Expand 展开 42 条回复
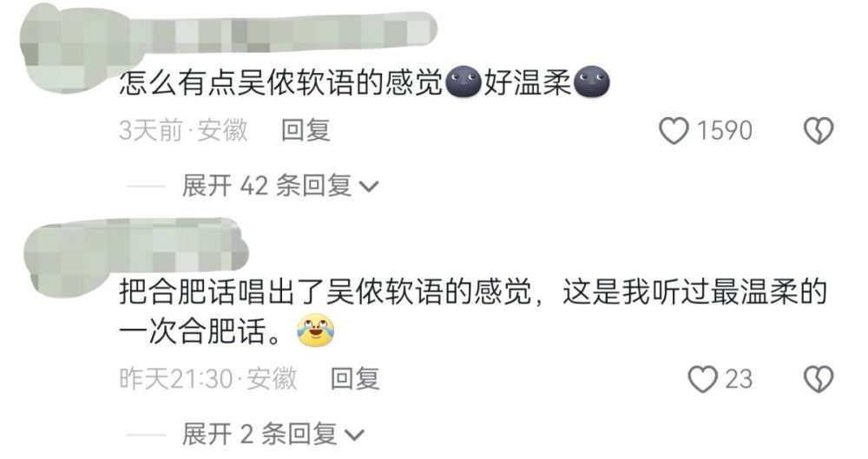The image size is (868, 459). pos(280,186)
